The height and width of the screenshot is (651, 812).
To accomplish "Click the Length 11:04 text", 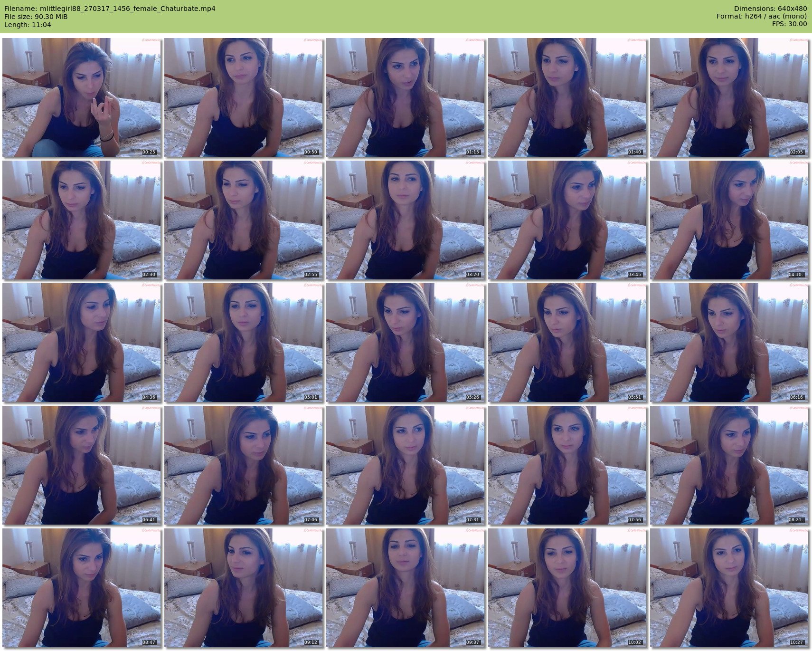I will pyautogui.click(x=28, y=25).
